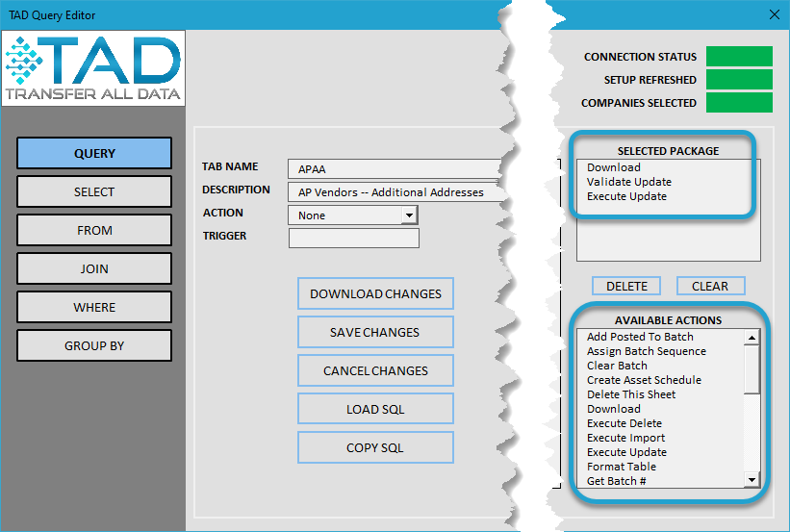Click CANCEL CHANGES button
Image resolution: width=790 pixels, height=532 pixels.
375,370
